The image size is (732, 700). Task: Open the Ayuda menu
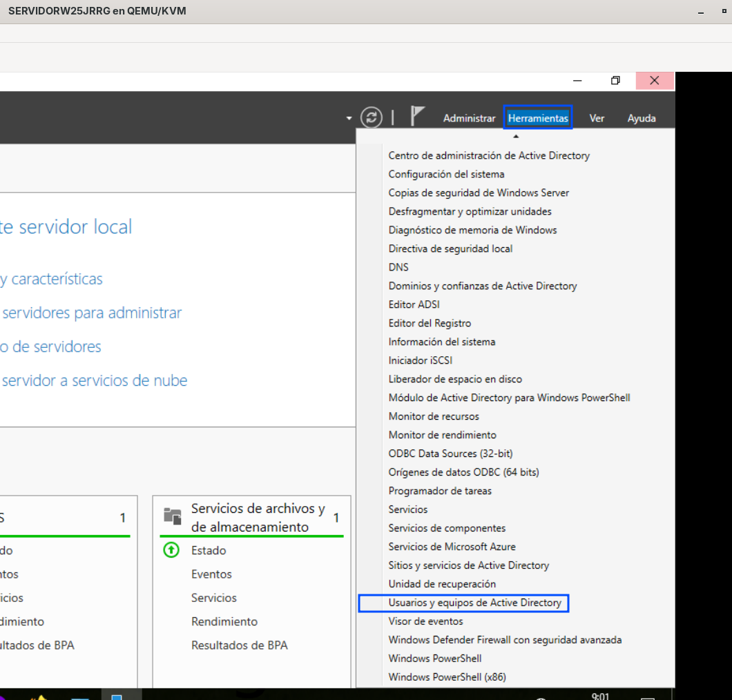tap(642, 119)
